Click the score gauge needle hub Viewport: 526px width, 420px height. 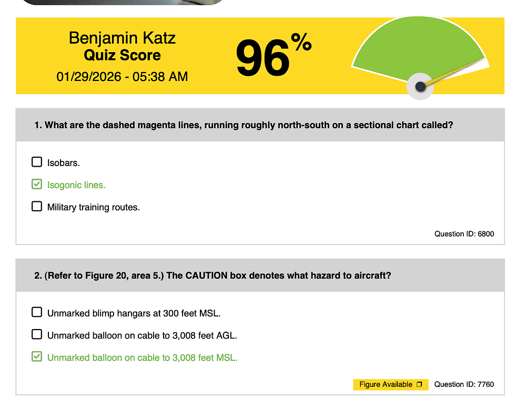[x=420, y=87]
